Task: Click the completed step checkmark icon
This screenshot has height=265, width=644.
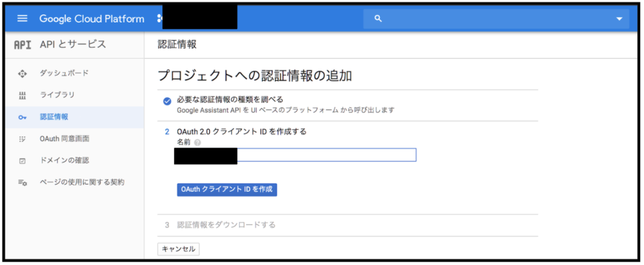Action: coord(167,101)
